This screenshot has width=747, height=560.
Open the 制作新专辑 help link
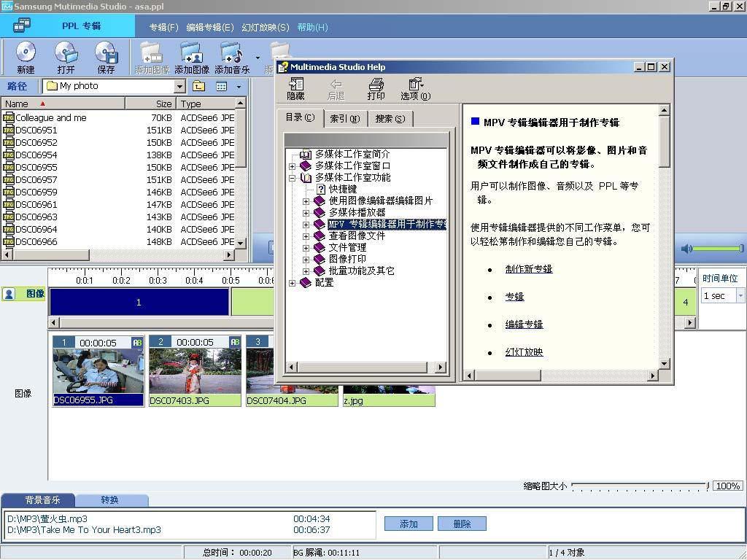pyautogui.click(x=529, y=269)
